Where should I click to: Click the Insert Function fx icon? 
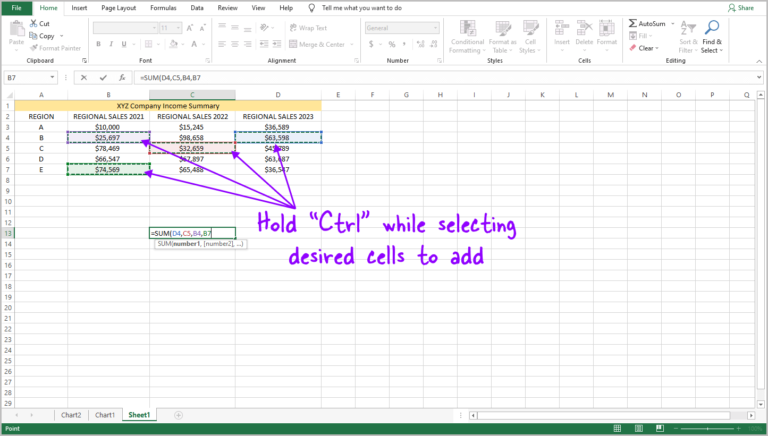coord(122,77)
